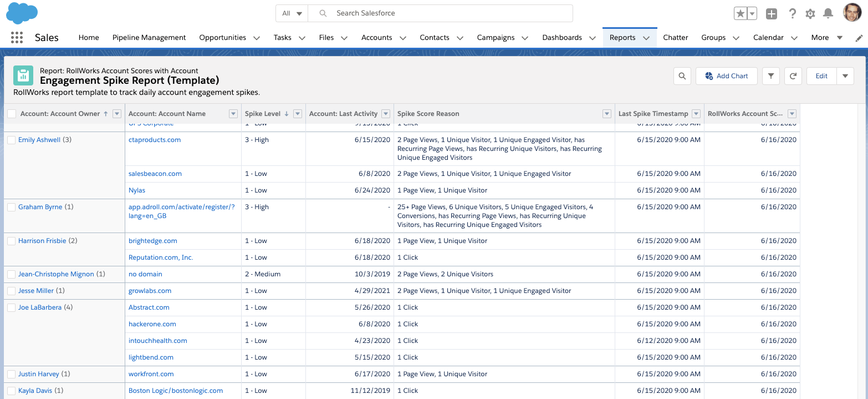
Task: Open the Last Spike Timestamp column menu
Action: coord(696,114)
